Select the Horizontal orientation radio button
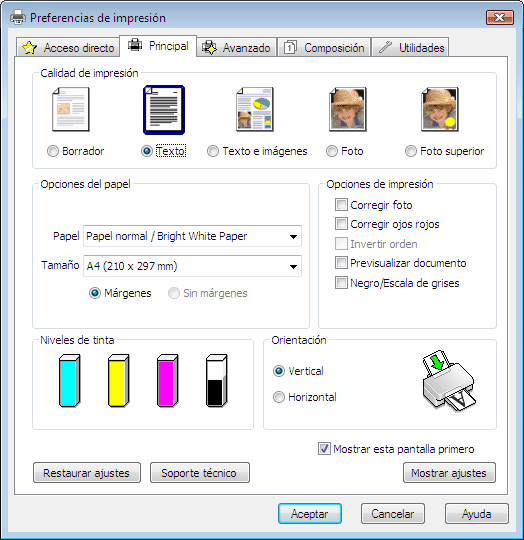Screen dimensions: 524x540 [279, 397]
